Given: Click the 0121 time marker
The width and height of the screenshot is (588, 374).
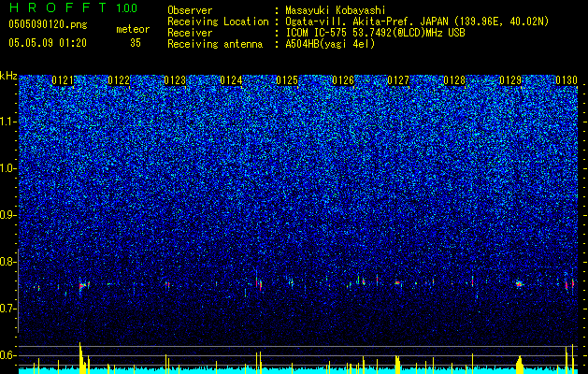Looking at the screenshot, I should point(63,80).
